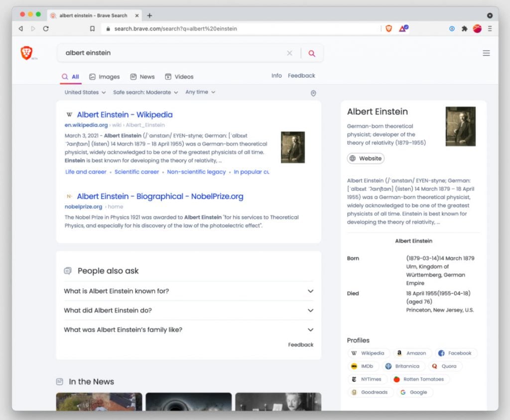Image resolution: width=510 pixels, height=420 pixels.
Task: Open the Extensions puzzle piece icon
Action: [x=465, y=28]
